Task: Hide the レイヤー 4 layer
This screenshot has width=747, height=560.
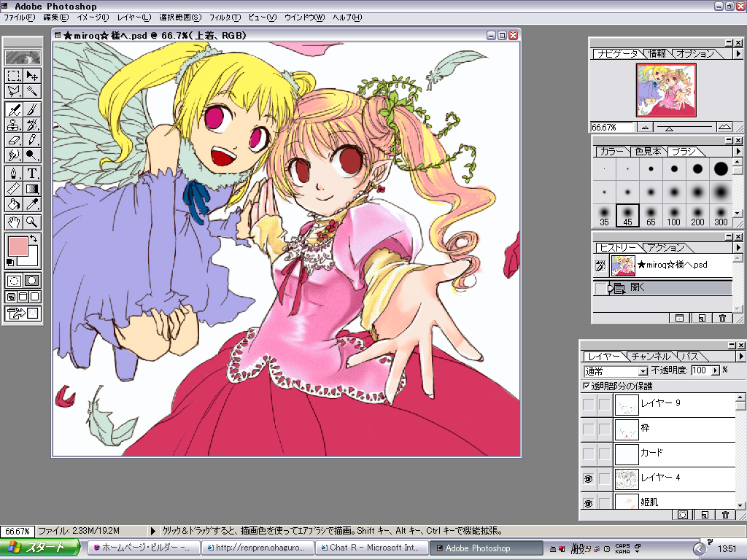Action: coord(589,479)
